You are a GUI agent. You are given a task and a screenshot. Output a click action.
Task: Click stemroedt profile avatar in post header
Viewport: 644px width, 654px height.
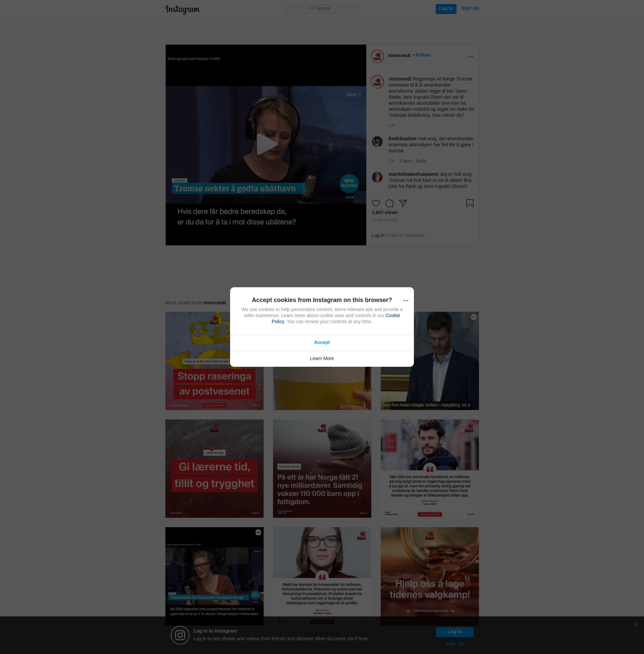click(x=377, y=56)
